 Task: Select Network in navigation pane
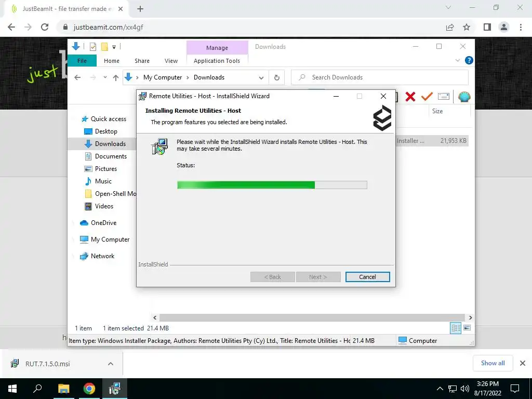(97, 256)
